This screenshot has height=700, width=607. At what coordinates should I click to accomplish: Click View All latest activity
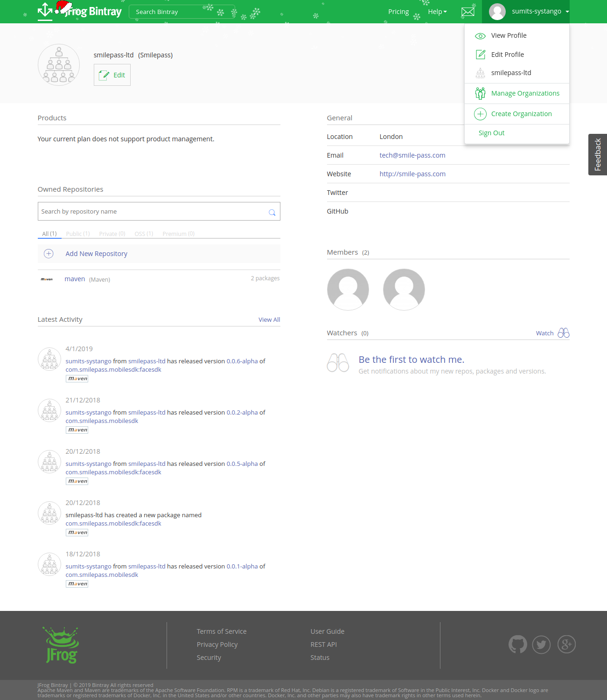point(269,319)
